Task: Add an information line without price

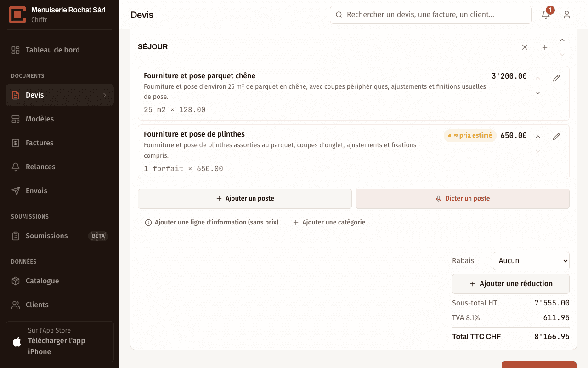Action: (212, 223)
